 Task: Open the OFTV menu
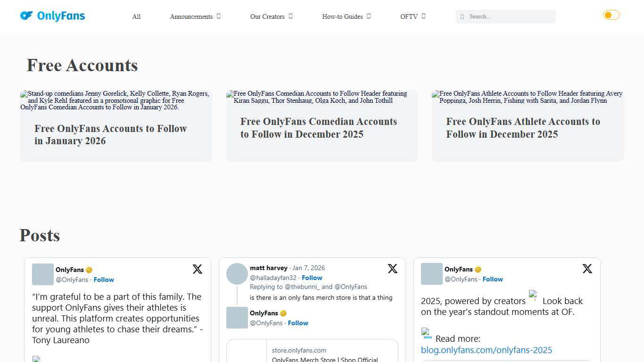pyautogui.click(x=413, y=16)
